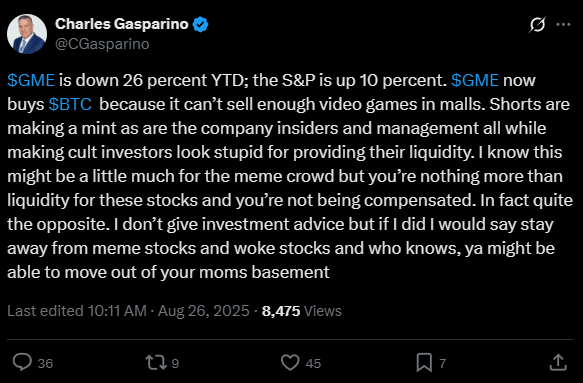583x383 pixels.
Task: Open the 8,475 Views count
Action: pyautogui.click(x=302, y=311)
